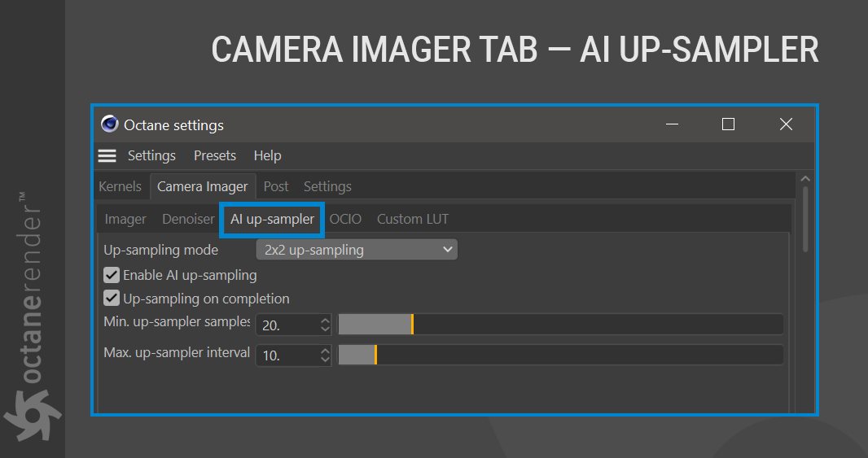Toggle Enable AI up-sampling checkbox

[112, 275]
